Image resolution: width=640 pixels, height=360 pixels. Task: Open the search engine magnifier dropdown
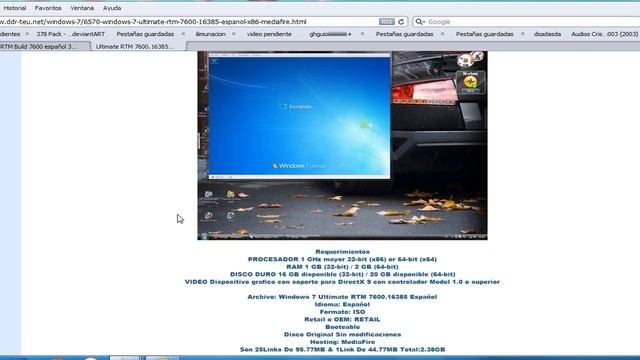[420, 22]
